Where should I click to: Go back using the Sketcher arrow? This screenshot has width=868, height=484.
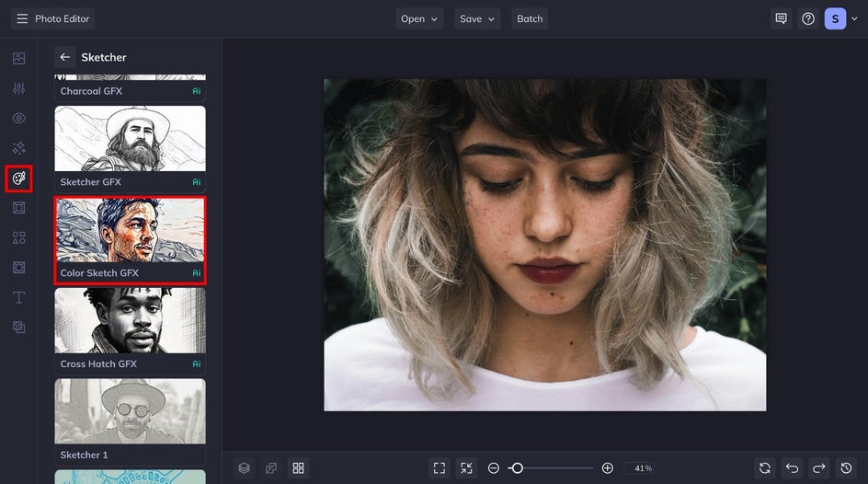click(x=64, y=57)
